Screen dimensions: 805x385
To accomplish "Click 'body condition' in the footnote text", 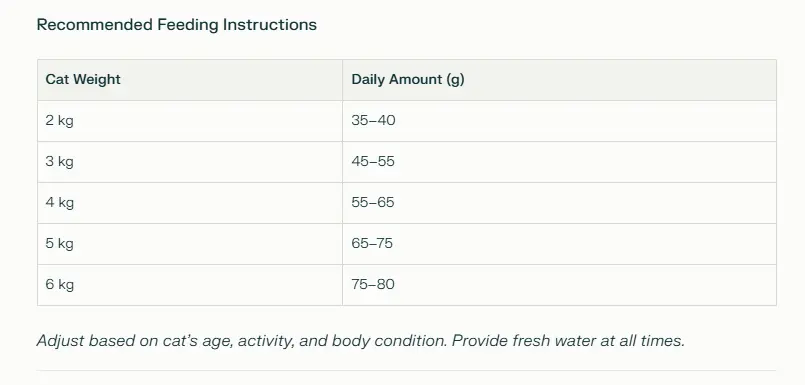I will coord(390,341).
